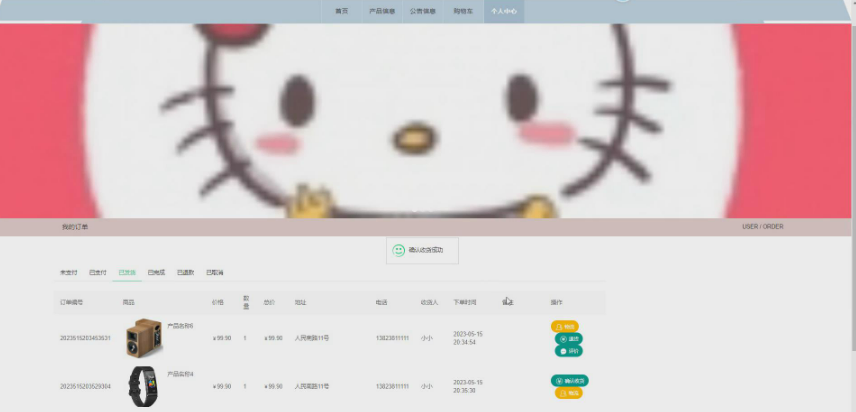The height and width of the screenshot is (412, 856).
Task: Click the USER / ORDER breadcrumb text
Action: (763, 226)
